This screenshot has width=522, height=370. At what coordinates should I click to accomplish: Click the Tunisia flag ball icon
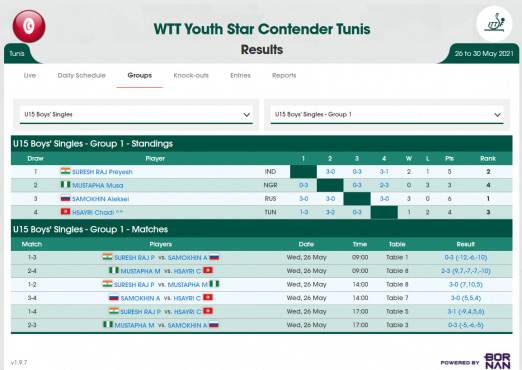(29, 26)
